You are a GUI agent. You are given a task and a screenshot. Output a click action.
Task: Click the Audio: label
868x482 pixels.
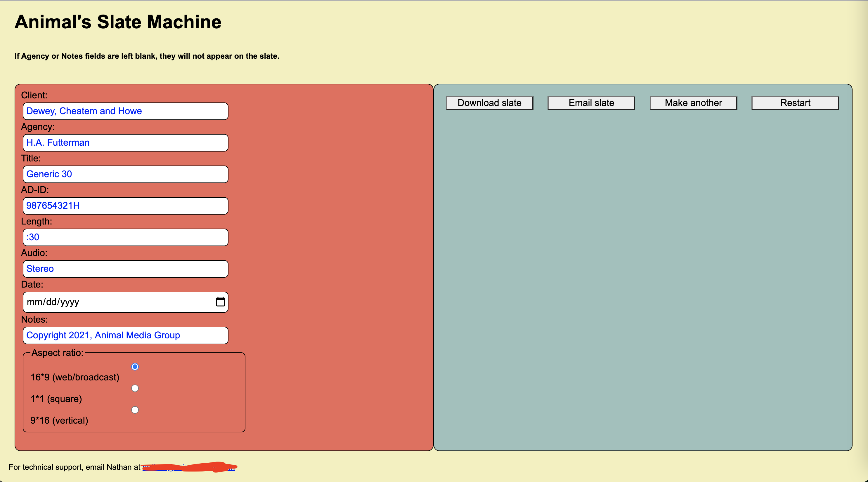(34, 253)
